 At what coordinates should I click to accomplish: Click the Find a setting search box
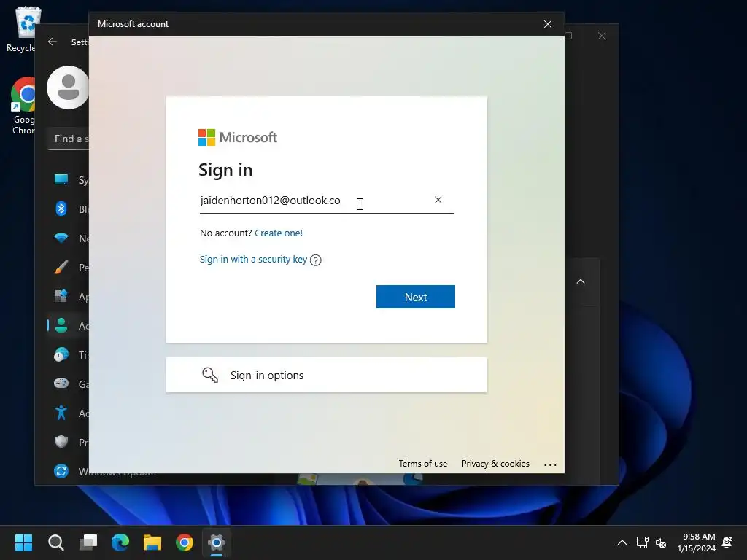[69, 139]
